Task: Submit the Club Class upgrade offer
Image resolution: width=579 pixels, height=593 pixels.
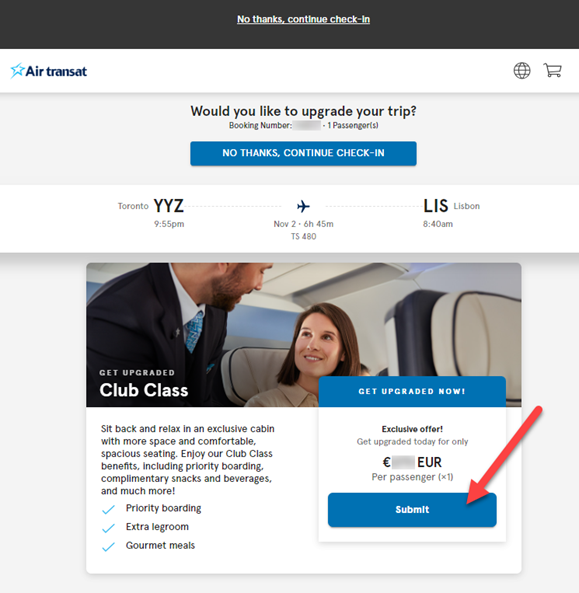Action: (x=412, y=510)
